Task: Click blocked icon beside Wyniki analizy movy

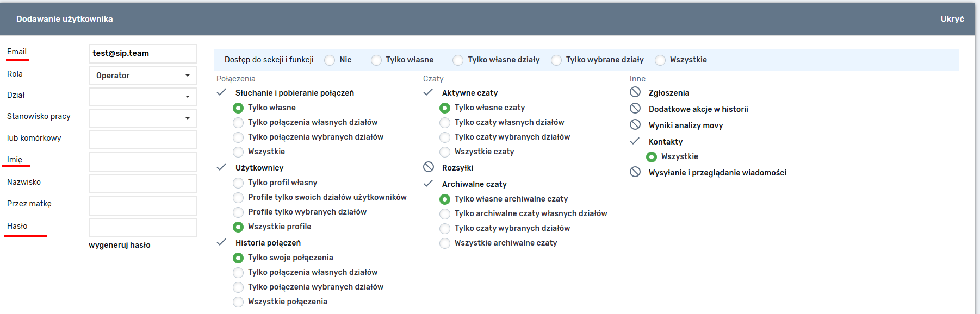Action: pyautogui.click(x=635, y=125)
